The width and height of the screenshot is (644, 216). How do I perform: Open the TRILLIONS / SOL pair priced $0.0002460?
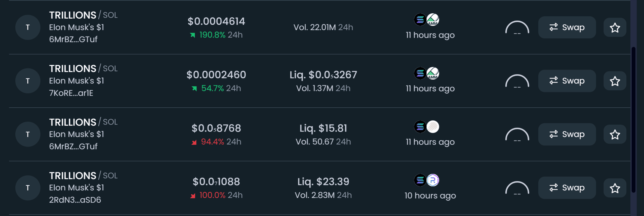[83, 69]
